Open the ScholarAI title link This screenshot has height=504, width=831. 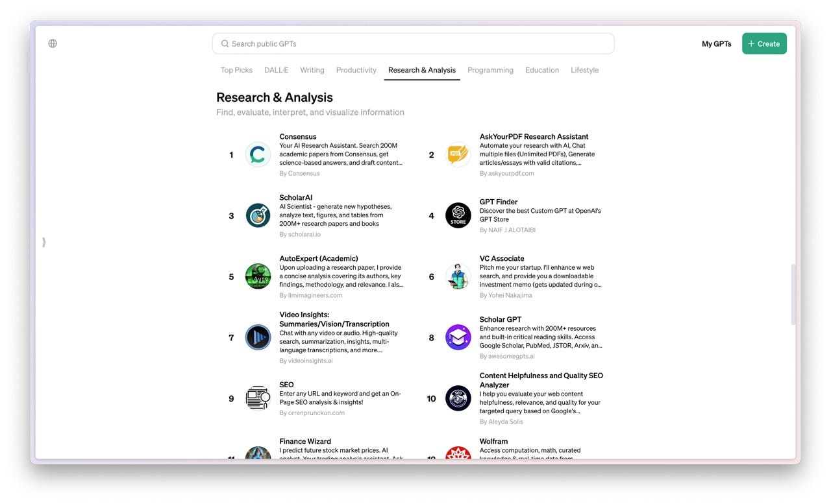pos(295,198)
